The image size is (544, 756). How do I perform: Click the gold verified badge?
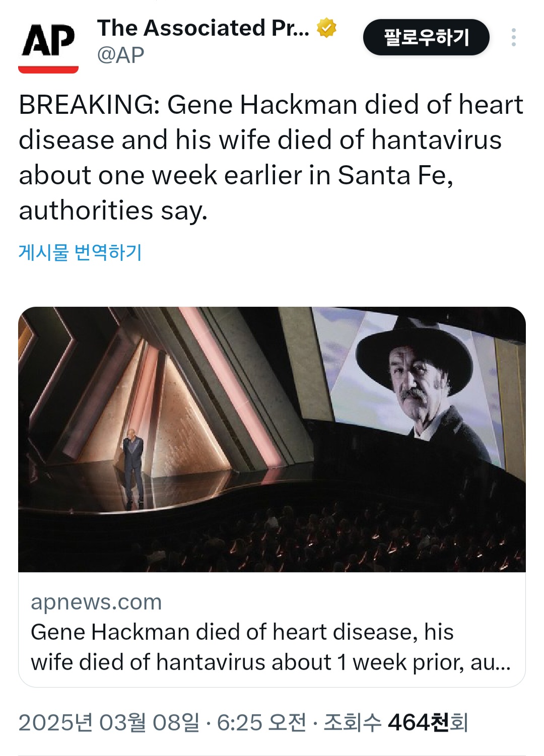click(326, 28)
